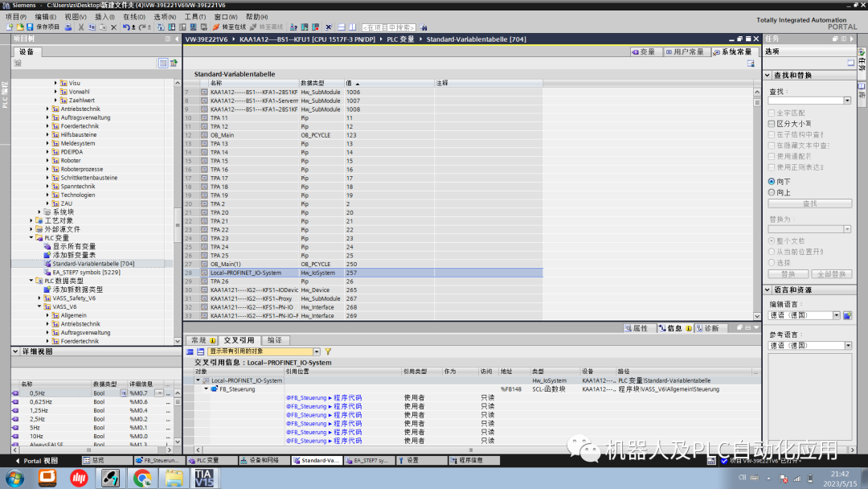Click the TIA V15 taskbar icon
Image resolution: width=868 pixels, height=489 pixels.
coord(204,478)
